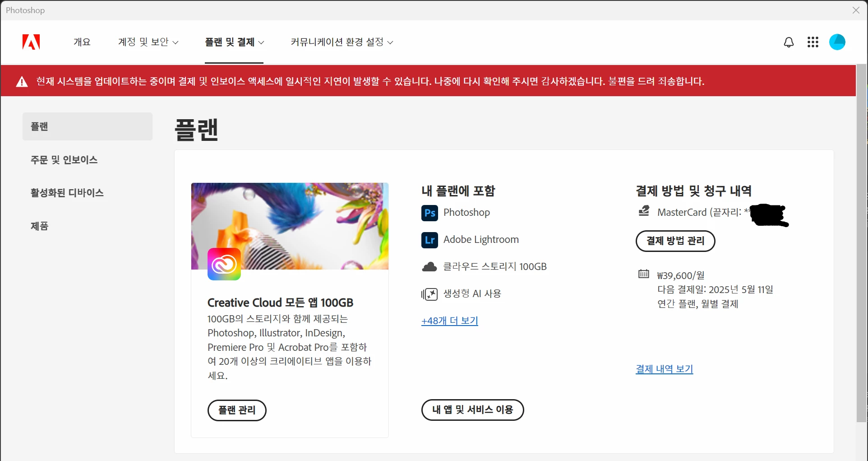868x461 pixels.
Task: Click the MasterCard (끝자리 text
Action: pos(699,212)
